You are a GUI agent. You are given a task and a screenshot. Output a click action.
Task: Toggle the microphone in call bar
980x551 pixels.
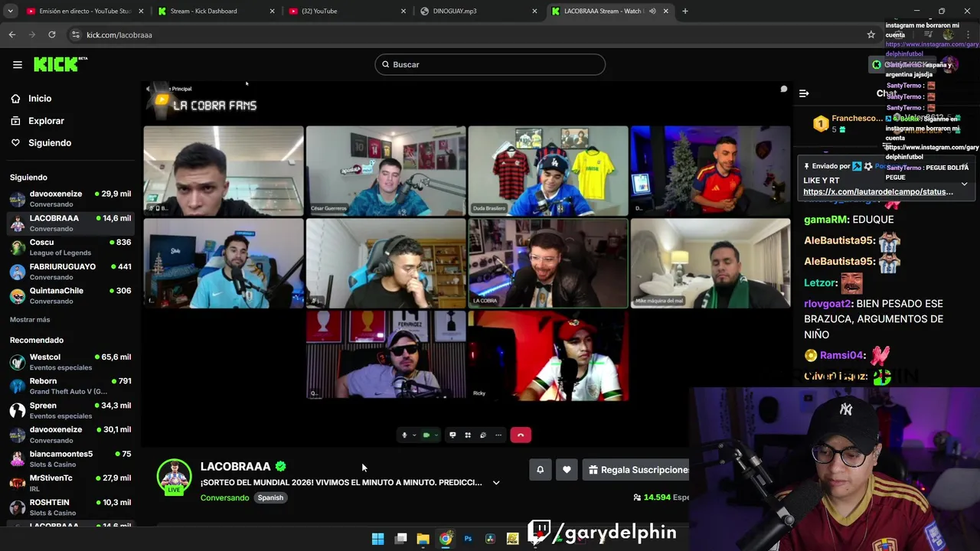point(405,435)
